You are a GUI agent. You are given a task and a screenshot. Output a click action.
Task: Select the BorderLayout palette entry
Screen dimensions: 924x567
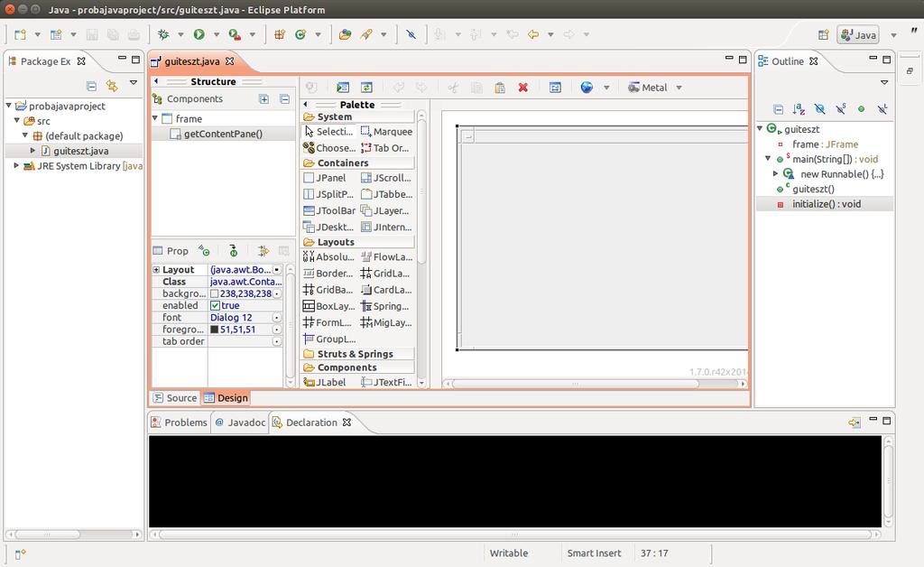click(x=328, y=273)
